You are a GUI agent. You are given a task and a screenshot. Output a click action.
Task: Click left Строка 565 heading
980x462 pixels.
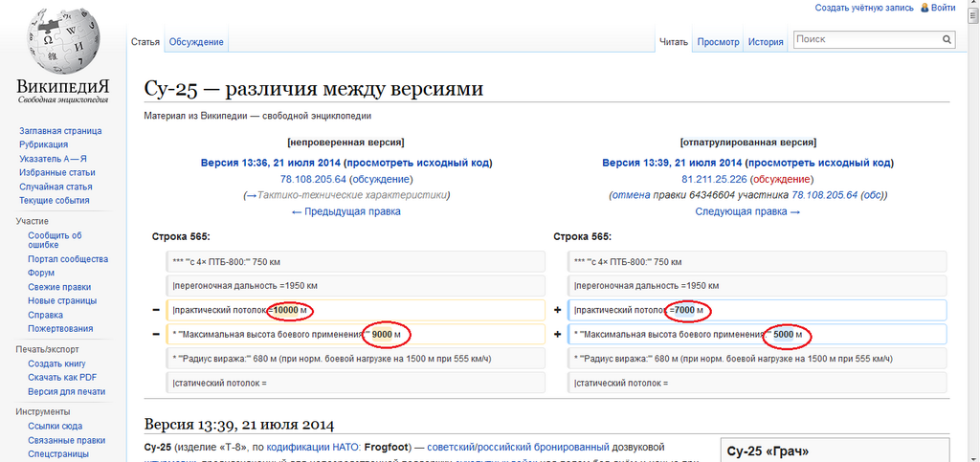click(x=181, y=236)
